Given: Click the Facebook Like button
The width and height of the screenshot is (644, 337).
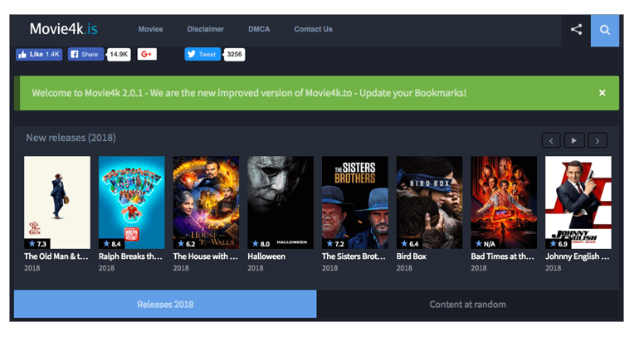Looking at the screenshot, I should point(39,54).
